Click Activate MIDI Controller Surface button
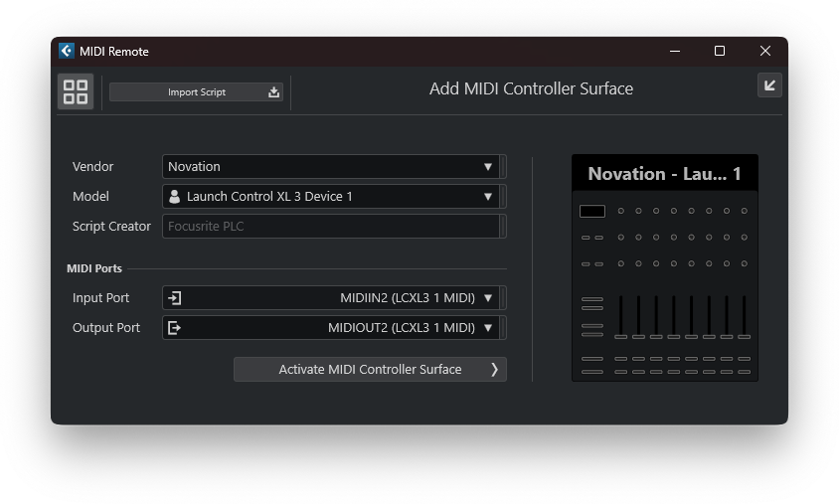The height and width of the screenshot is (504, 839). tap(370, 369)
